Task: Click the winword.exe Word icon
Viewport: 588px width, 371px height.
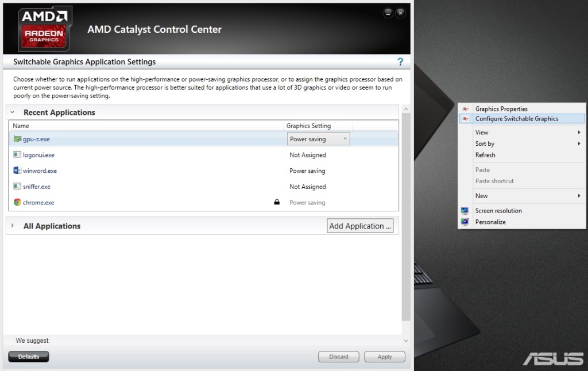Action: coord(17,171)
